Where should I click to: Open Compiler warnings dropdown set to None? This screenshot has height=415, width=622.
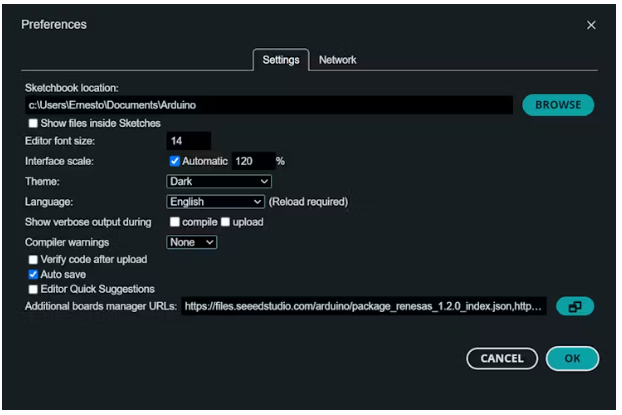click(x=191, y=242)
